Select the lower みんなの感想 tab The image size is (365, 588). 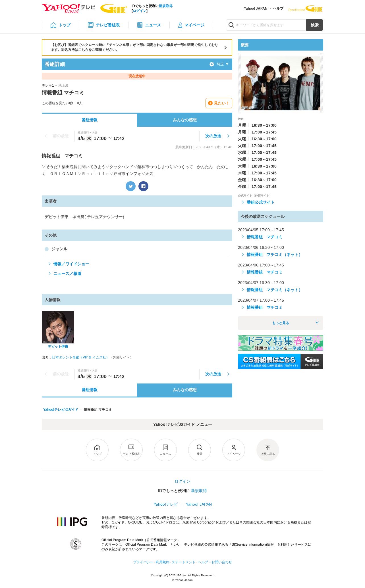pyautogui.click(x=184, y=390)
